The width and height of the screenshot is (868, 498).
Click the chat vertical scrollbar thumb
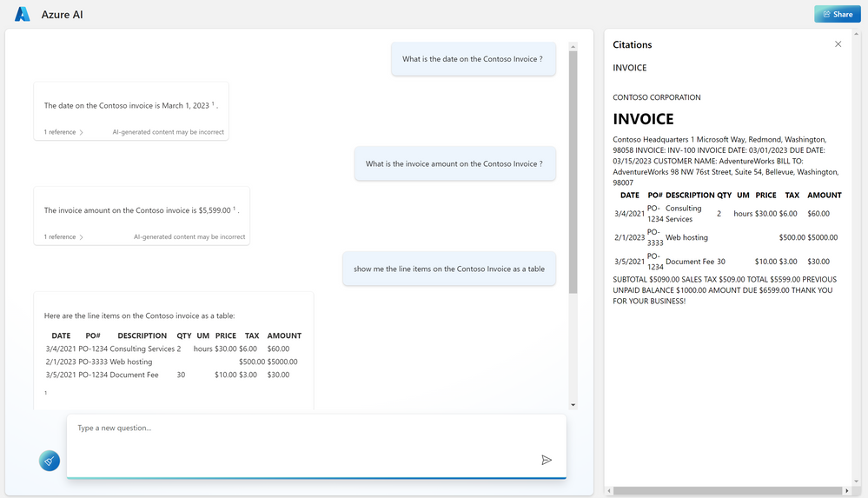(x=573, y=172)
